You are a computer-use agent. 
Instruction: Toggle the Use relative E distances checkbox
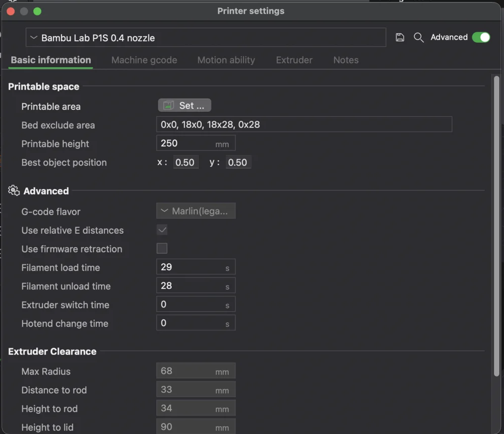click(162, 230)
